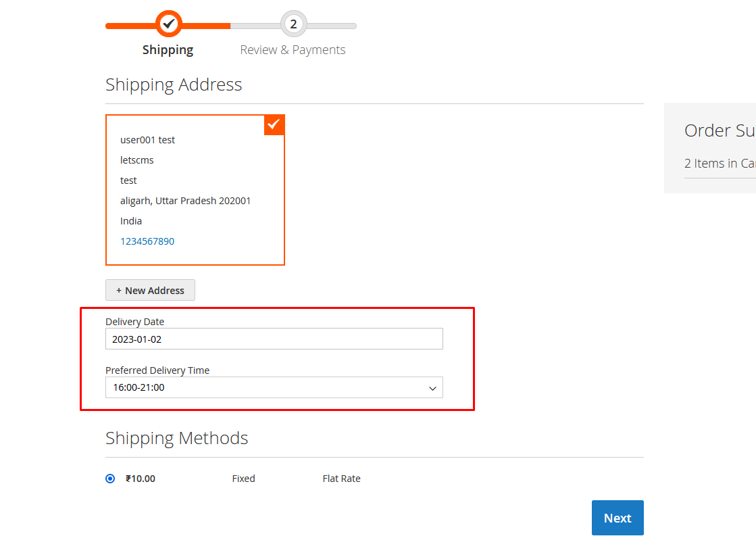Click phone number 1234567890 link
756x557 pixels.
[x=147, y=241]
